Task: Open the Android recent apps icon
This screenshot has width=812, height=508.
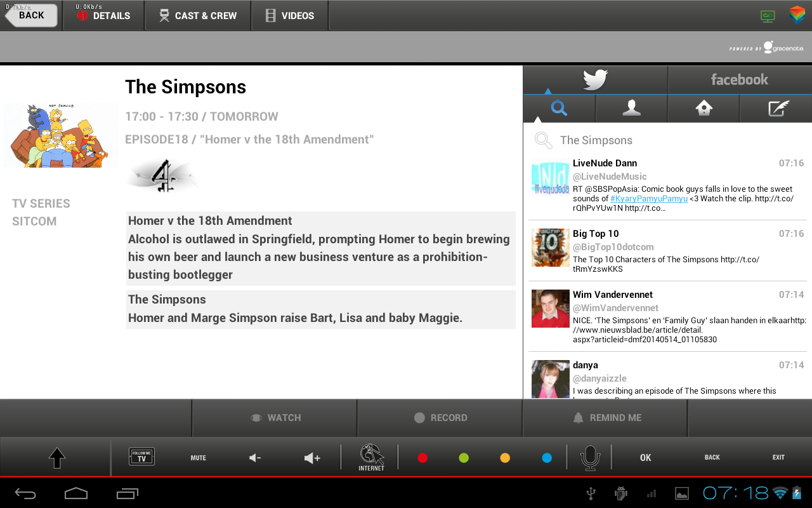Action: point(127,493)
